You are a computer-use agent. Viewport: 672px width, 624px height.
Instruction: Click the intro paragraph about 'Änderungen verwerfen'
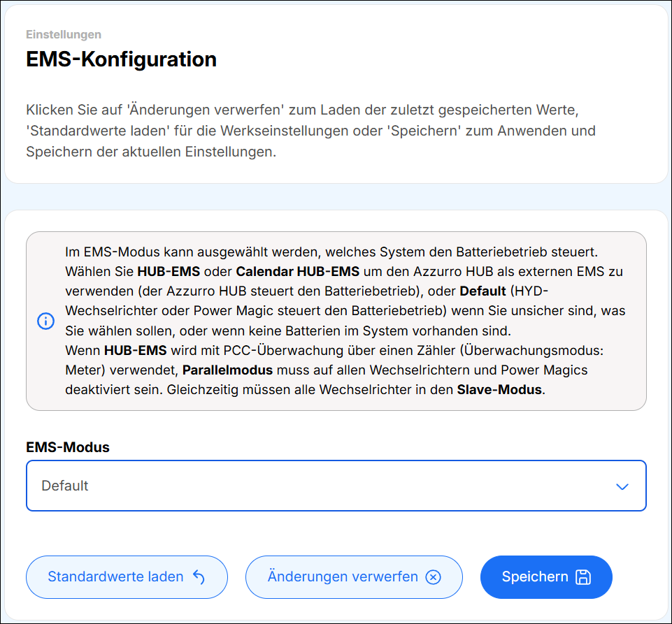pyautogui.click(x=310, y=131)
